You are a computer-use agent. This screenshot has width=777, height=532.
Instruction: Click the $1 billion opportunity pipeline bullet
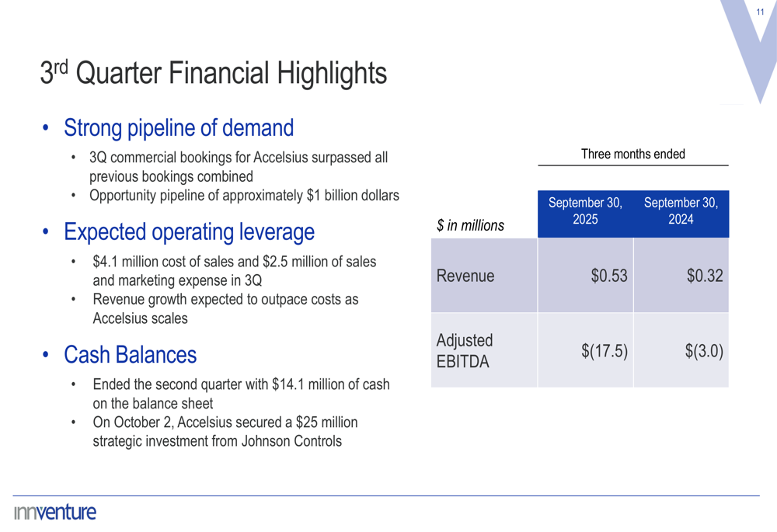tap(244, 196)
